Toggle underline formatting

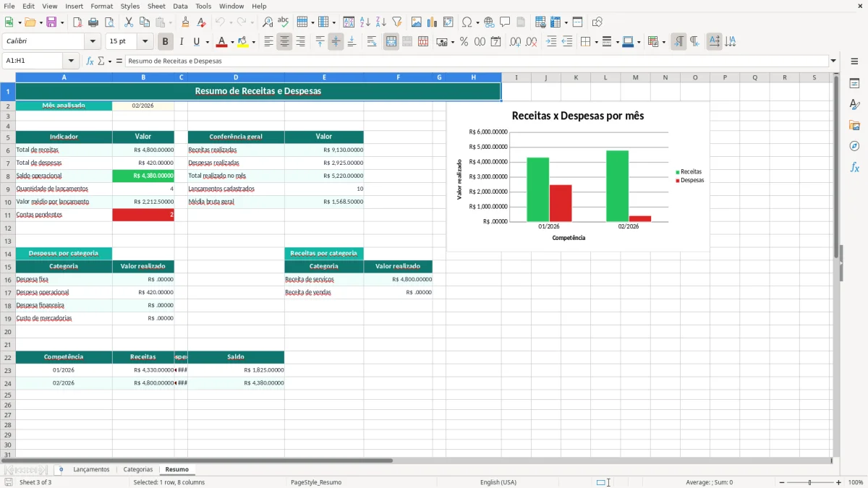click(197, 42)
